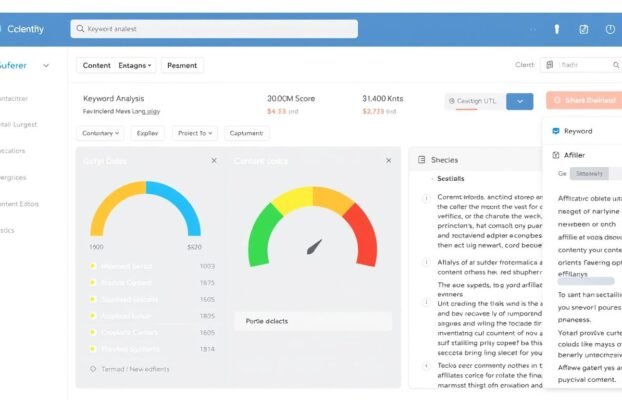Click the 31,400 Knts value

[382, 98]
